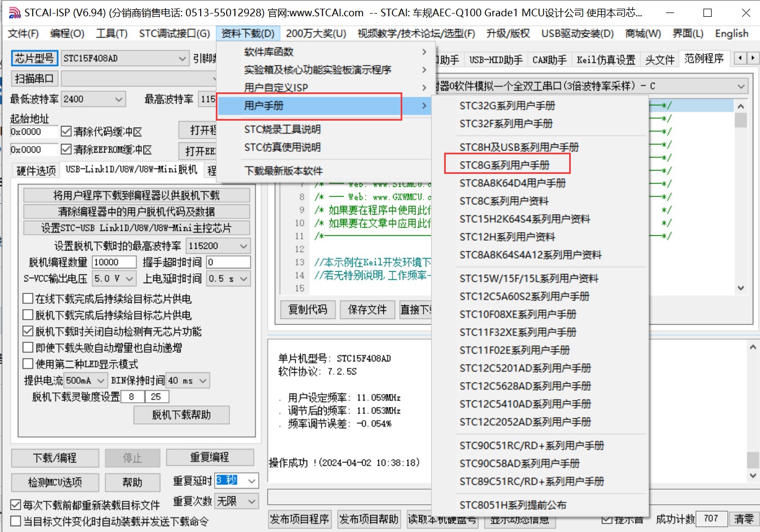This screenshot has width=760, height=532.
Task: Open STC烧录工具说明
Action: pos(282,129)
